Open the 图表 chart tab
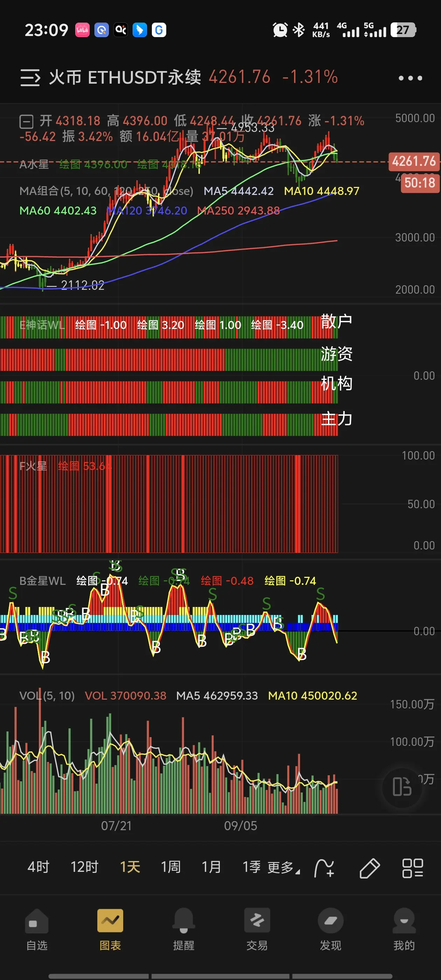Screen dimensions: 441x980 110,929
